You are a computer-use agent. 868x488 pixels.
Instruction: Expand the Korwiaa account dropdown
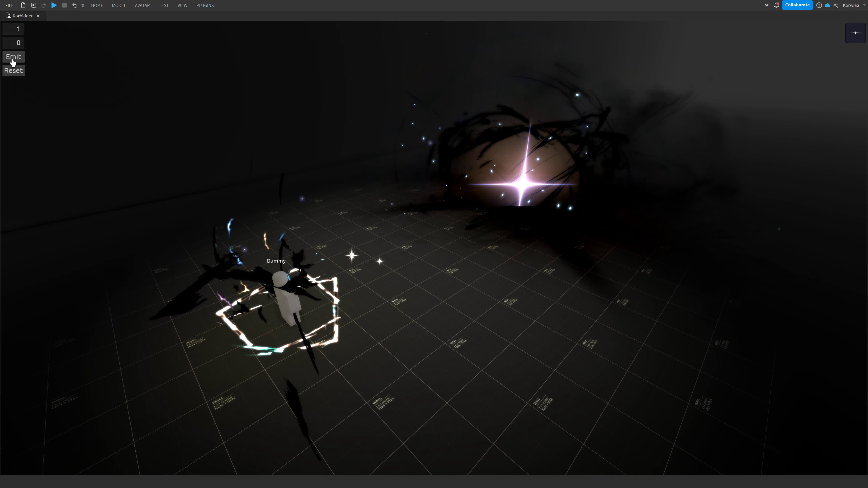point(864,5)
